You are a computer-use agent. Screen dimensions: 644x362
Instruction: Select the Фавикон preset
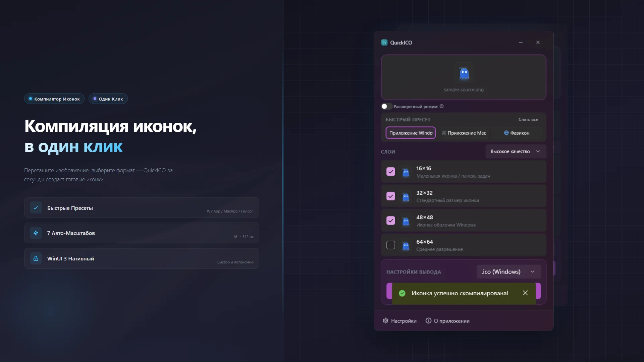[x=517, y=133]
